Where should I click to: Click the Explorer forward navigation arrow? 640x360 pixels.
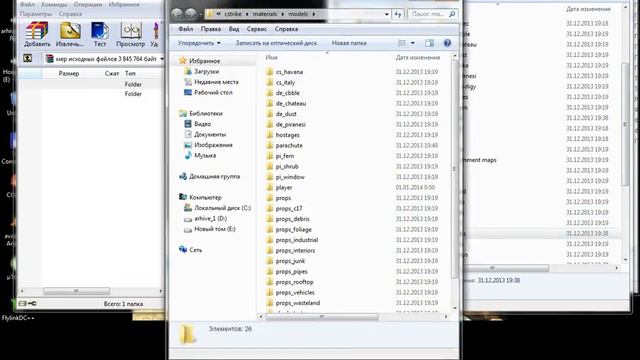pyautogui.click(x=190, y=14)
